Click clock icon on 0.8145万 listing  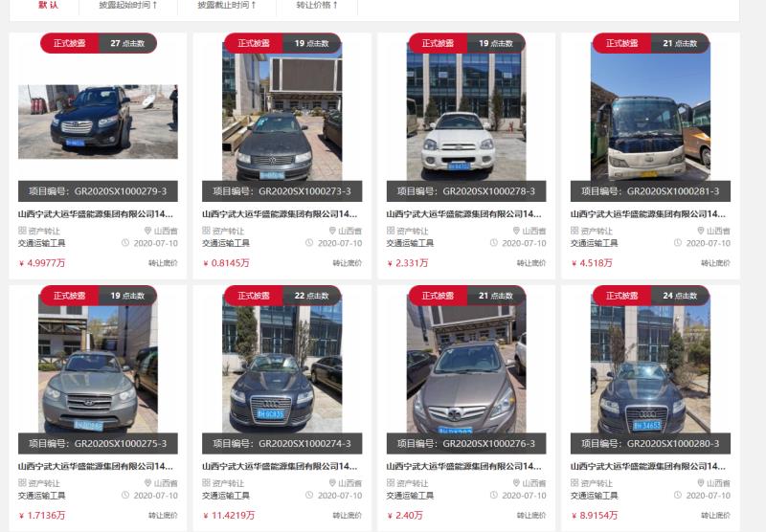coord(309,243)
